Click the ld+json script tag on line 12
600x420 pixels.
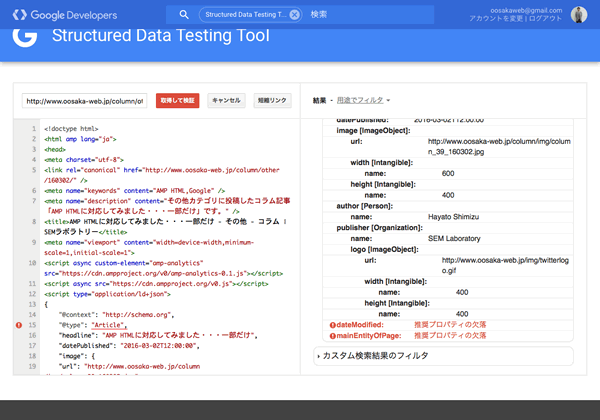coord(107,294)
